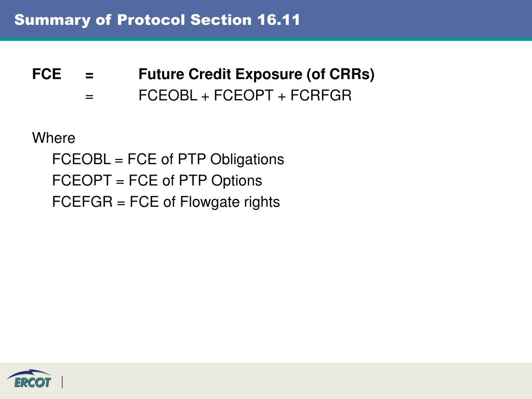Click the slide title Summary of Protocol Section 16.11
This screenshot has width=532, height=399.
tap(157, 20)
